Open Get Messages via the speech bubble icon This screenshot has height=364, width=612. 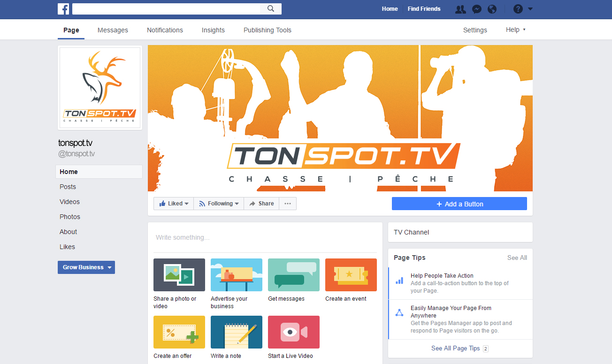point(293,274)
